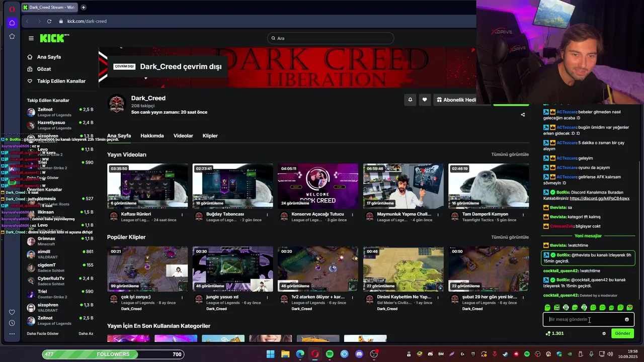Open options for Buğday Tabancası video
This screenshot has width=644, height=362.
point(267,214)
